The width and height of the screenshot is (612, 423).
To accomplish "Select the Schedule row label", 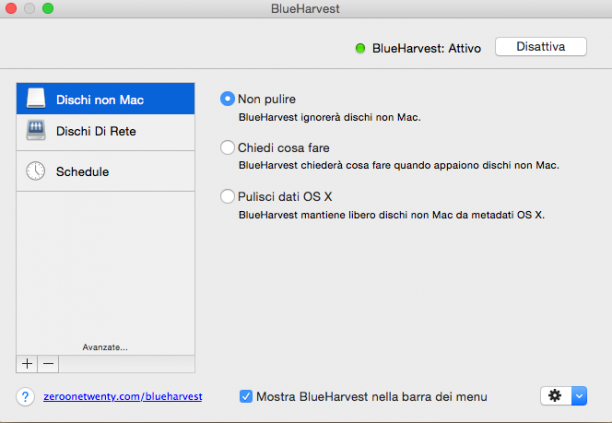I will 82,172.
